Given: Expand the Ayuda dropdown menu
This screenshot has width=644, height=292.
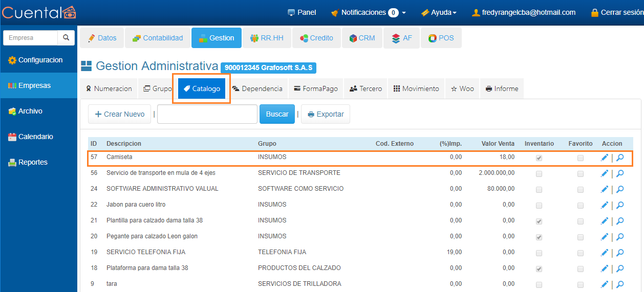Looking at the screenshot, I should pos(439,12).
